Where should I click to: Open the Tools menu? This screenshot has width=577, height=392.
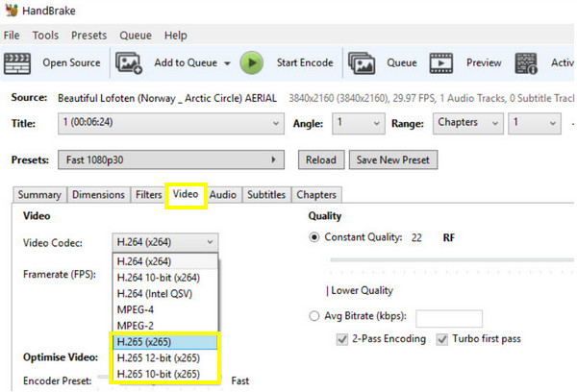[45, 36]
